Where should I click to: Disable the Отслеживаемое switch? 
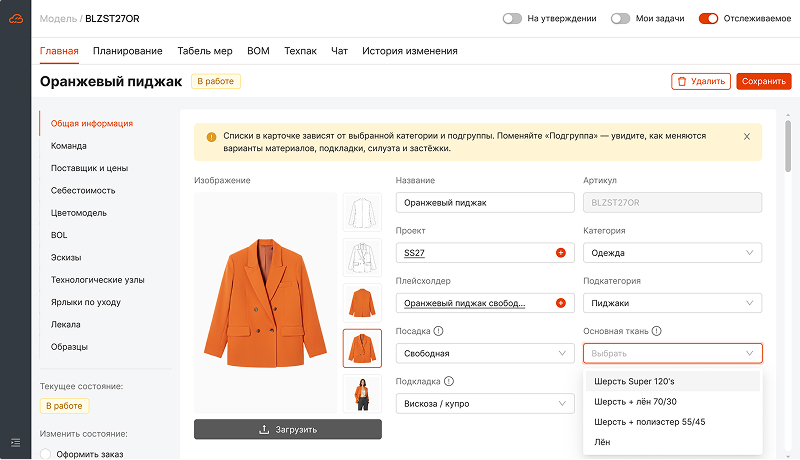pyautogui.click(x=708, y=19)
